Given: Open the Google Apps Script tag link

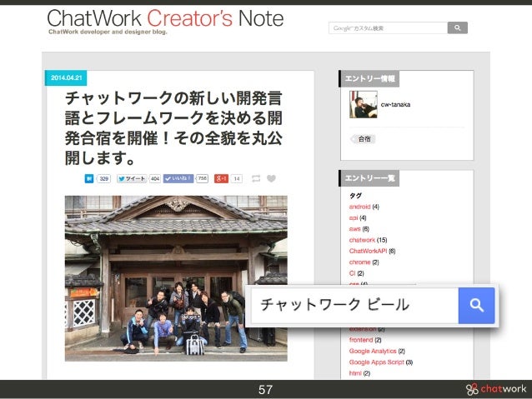Looking at the screenshot, I should pos(377,362).
